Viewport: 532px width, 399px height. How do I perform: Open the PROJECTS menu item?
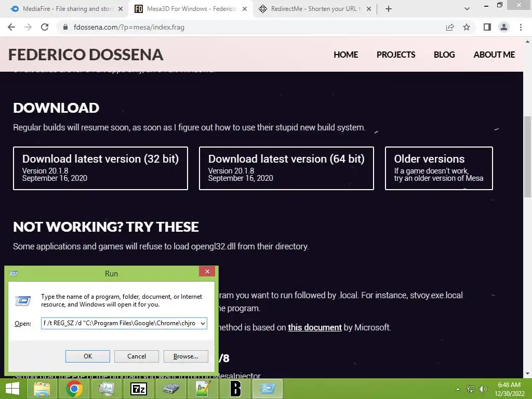(396, 55)
